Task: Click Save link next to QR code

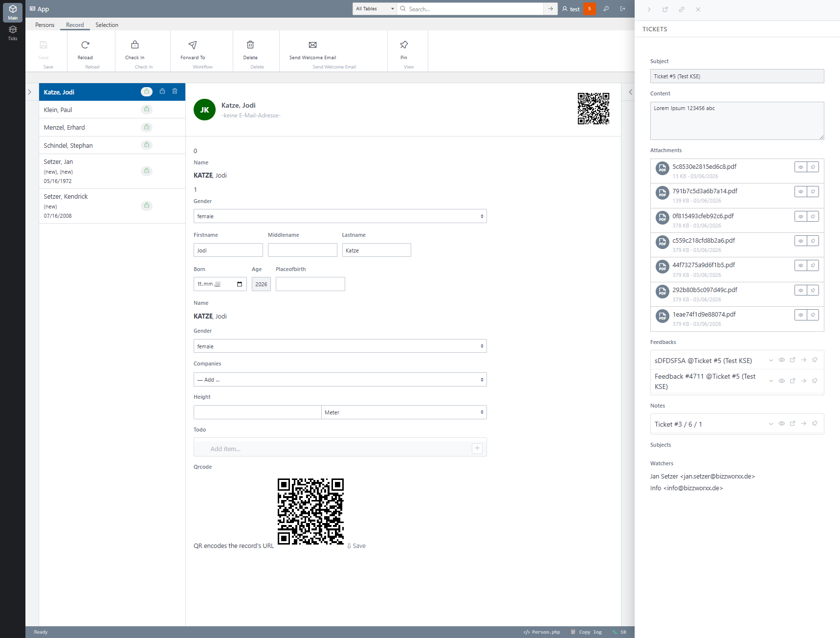Action: [356, 546]
